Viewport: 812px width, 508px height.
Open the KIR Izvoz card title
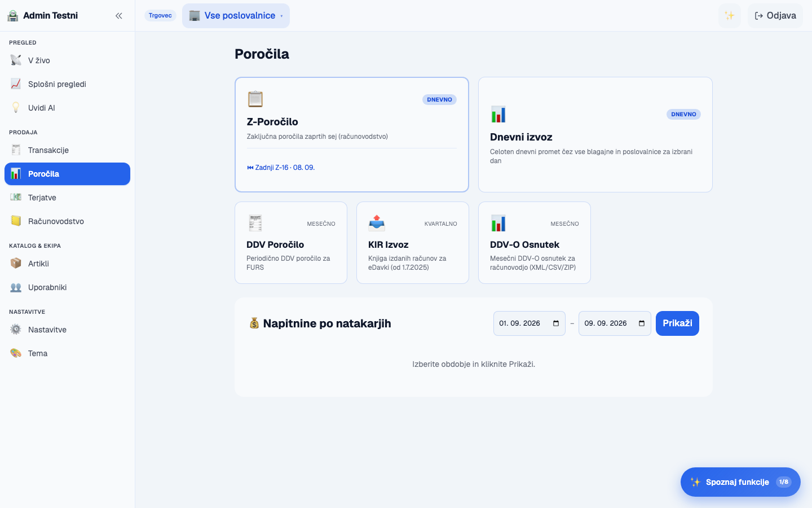pyautogui.click(x=389, y=244)
